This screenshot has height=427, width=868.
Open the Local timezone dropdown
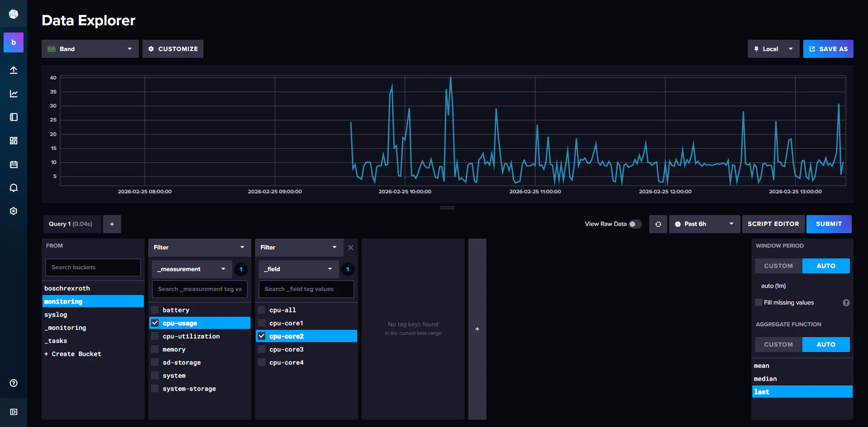tap(773, 49)
